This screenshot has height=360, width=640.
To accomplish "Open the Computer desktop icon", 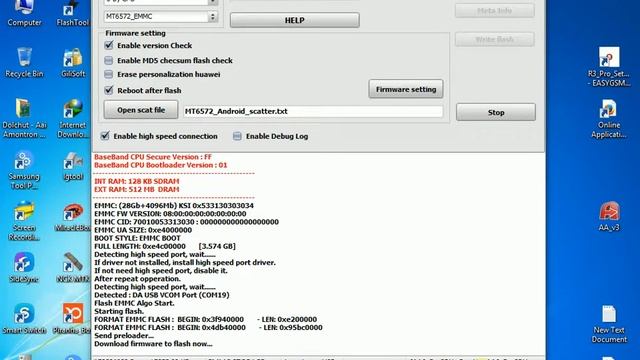I will (x=24, y=12).
